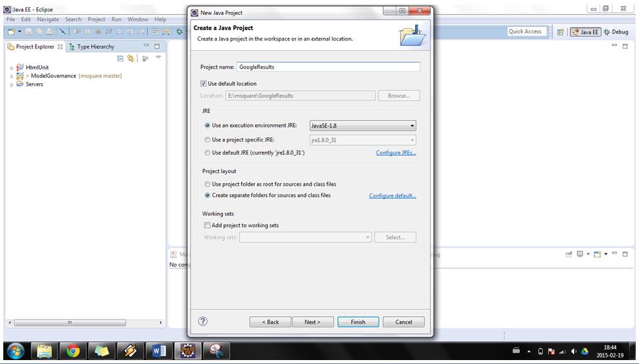Screen dimensions: 639x364
Task: Open the Configure default link
Action: tap(392, 196)
